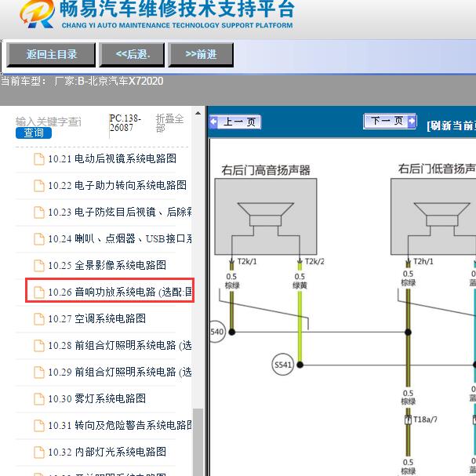Focus the 输入关键字查询 search field
Screen dimensions: 476x476
pyautogui.click(x=49, y=122)
